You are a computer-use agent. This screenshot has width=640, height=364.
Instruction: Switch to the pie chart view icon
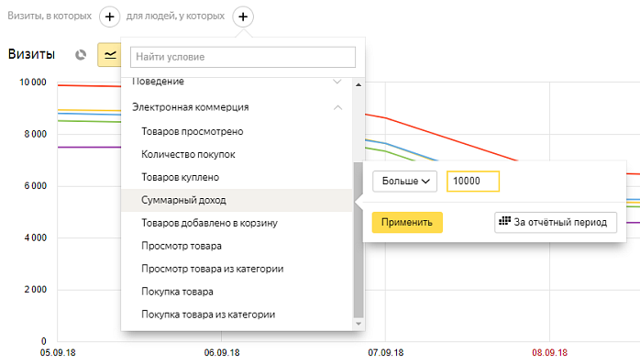81,55
